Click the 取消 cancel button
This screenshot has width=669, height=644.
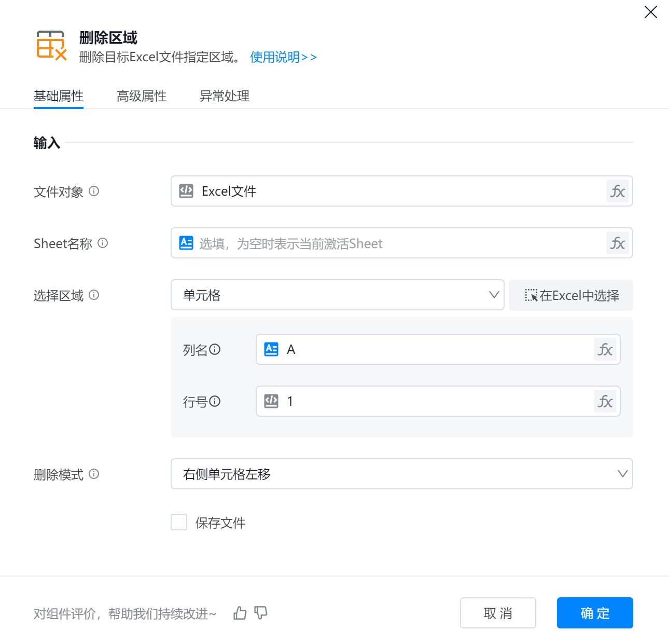[498, 613]
